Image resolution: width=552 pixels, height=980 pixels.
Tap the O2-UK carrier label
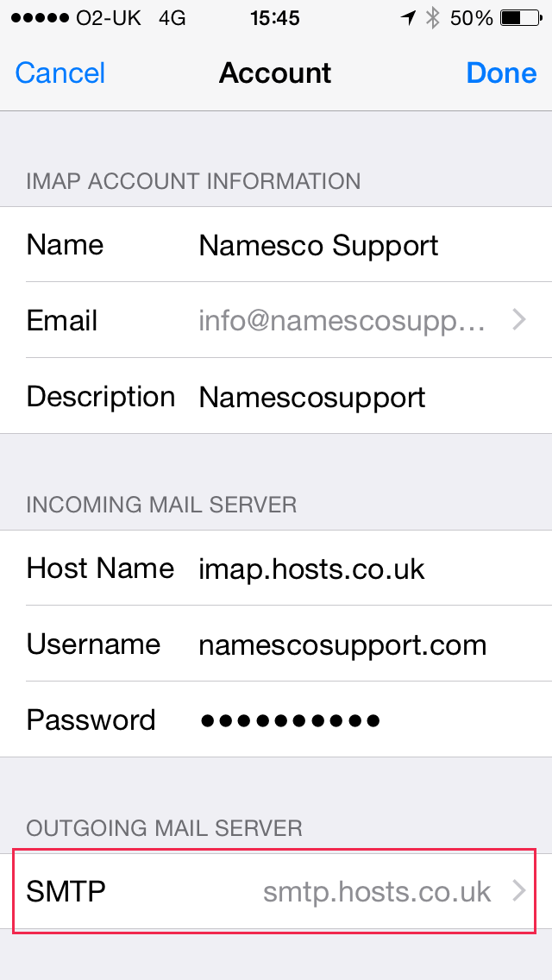coord(109,19)
